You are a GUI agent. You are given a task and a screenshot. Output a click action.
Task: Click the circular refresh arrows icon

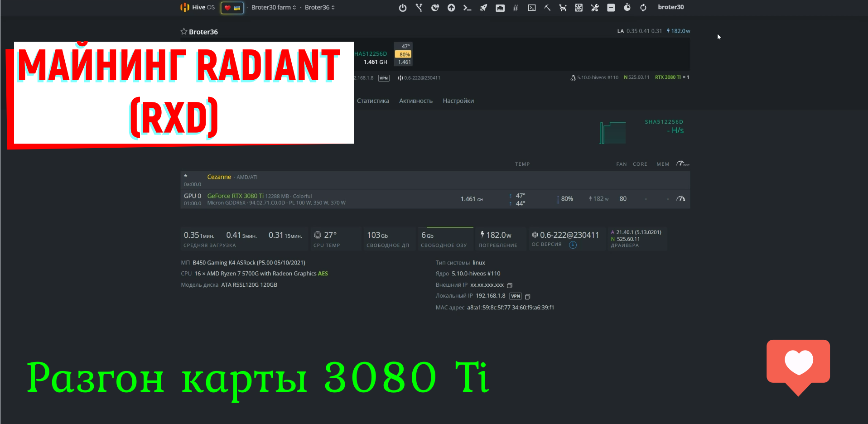tap(643, 8)
